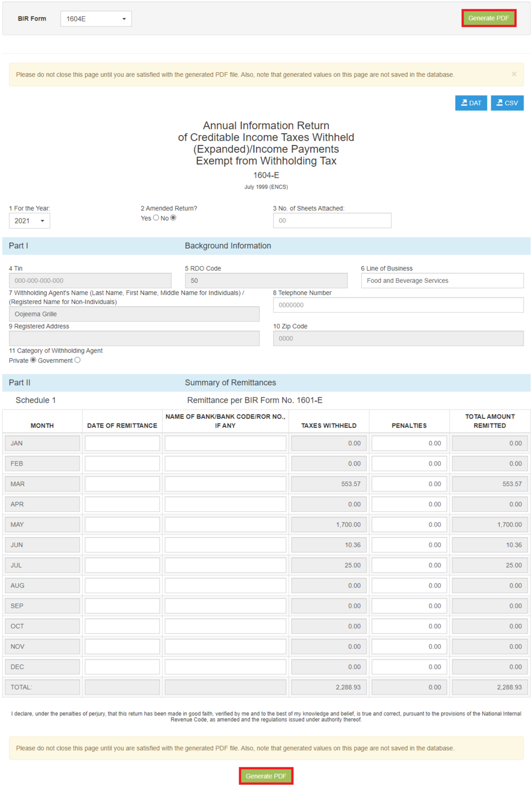Choose Private as withholding agent category
The width and height of the screenshot is (532, 796).
tap(34, 360)
